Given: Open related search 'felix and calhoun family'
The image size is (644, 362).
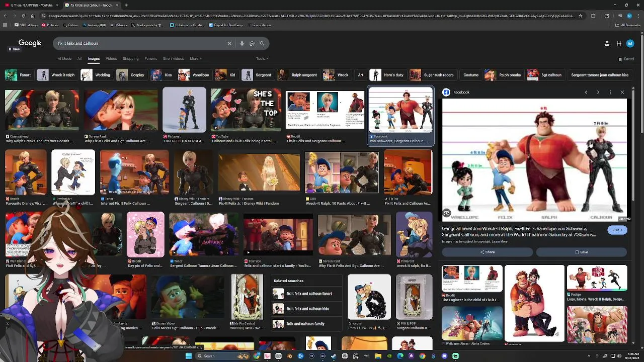Looking at the screenshot, I should pos(307,324).
